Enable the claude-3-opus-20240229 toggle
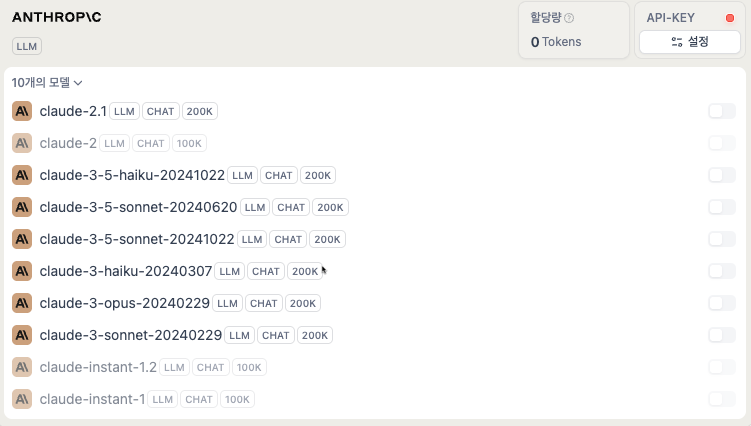Screen dimensions: 751x426 pos(722,303)
